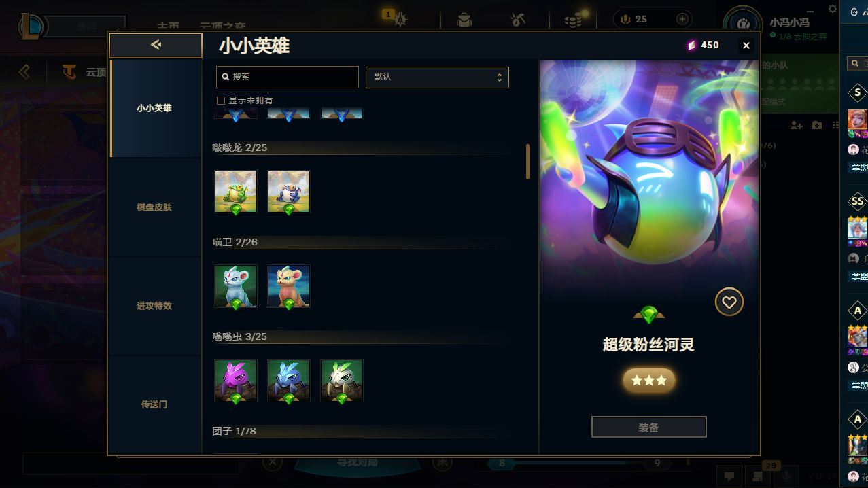Click the sort dropdown arrows

click(x=499, y=77)
